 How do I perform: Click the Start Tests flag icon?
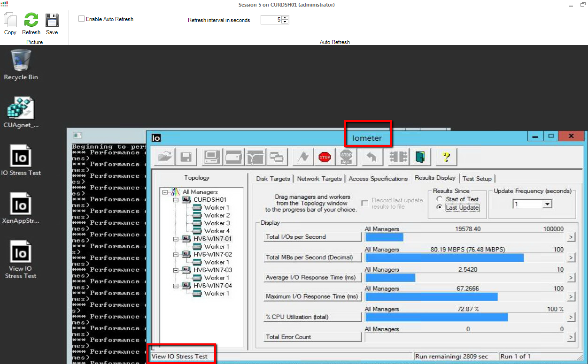[303, 157]
